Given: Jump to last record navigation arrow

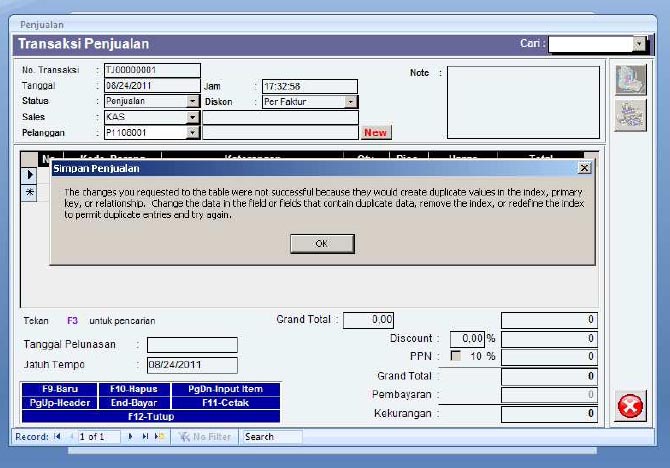Looking at the screenshot, I should point(145,437).
